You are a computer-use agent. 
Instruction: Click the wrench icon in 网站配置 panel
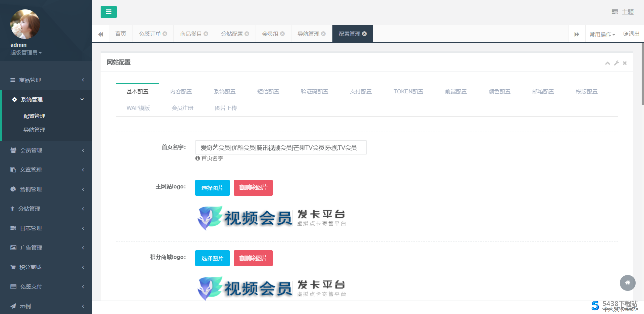pos(616,63)
